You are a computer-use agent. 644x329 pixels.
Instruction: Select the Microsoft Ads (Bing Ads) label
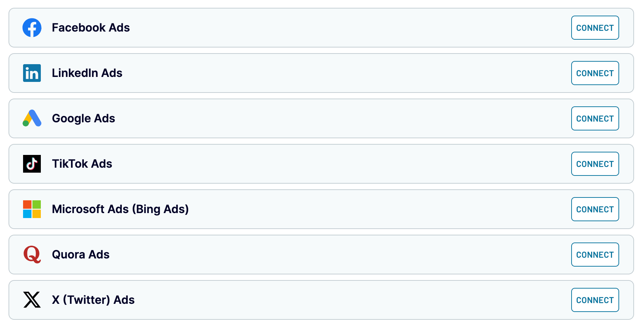click(x=120, y=209)
